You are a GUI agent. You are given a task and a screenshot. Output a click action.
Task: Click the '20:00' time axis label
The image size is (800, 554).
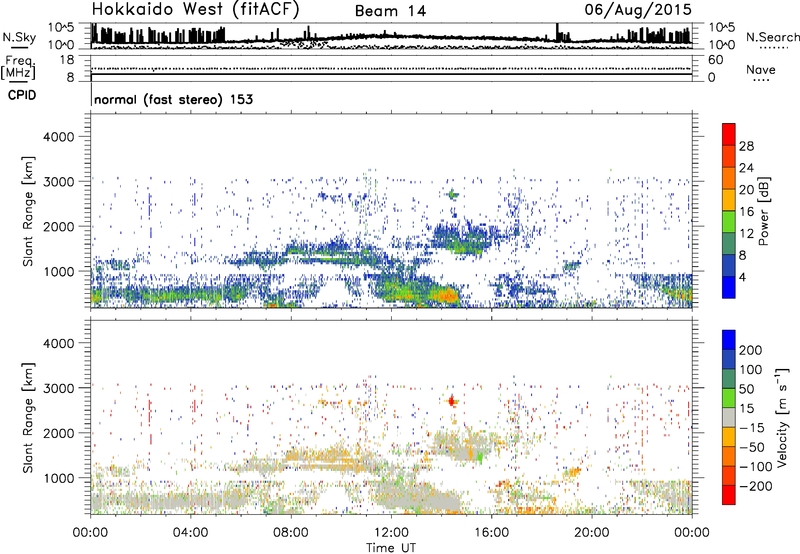(x=592, y=533)
